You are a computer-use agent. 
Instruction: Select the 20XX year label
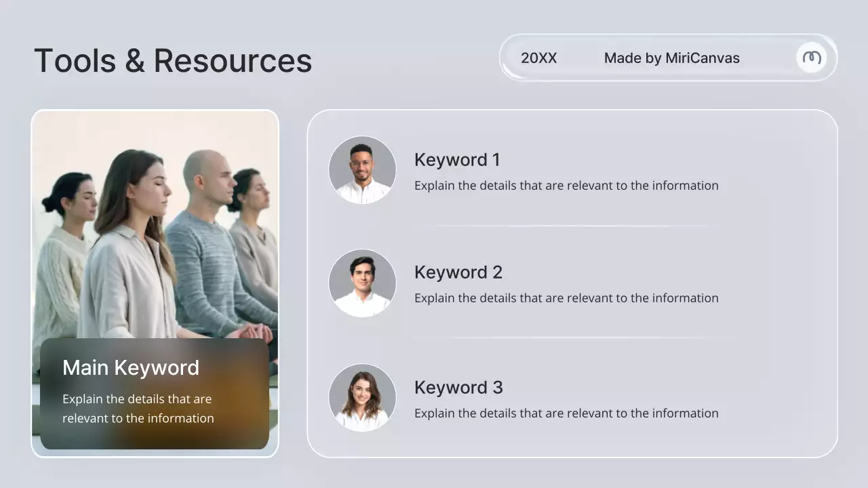coord(539,58)
